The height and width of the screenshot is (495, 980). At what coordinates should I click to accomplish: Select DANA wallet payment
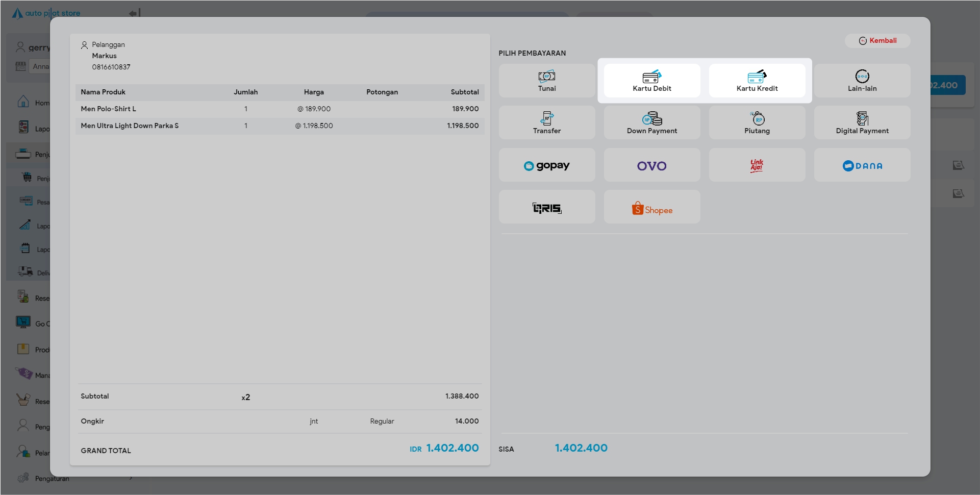point(862,165)
